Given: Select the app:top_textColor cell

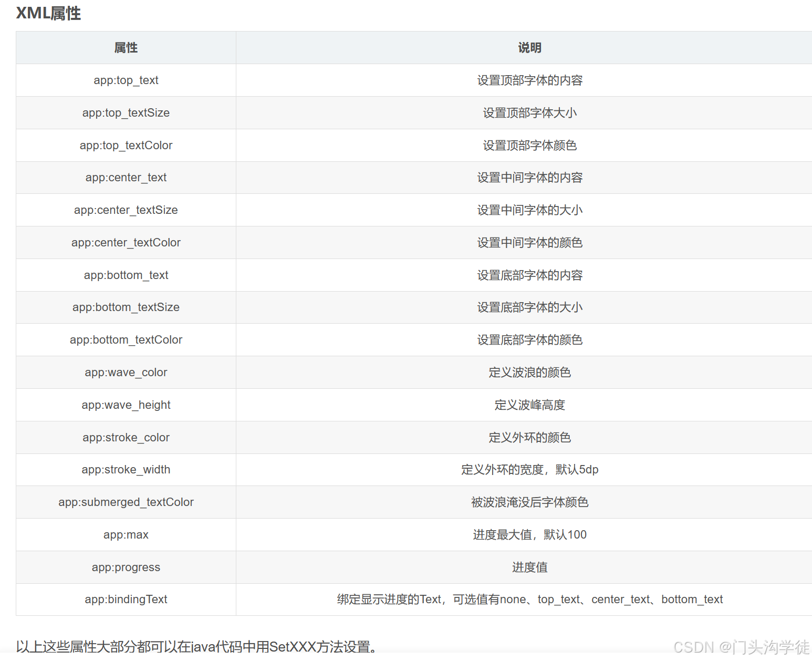Looking at the screenshot, I should 126,146.
